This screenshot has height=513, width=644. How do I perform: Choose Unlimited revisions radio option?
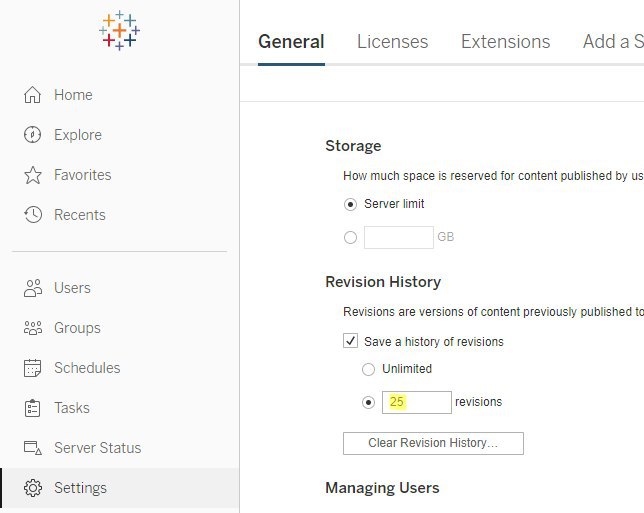point(368,369)
